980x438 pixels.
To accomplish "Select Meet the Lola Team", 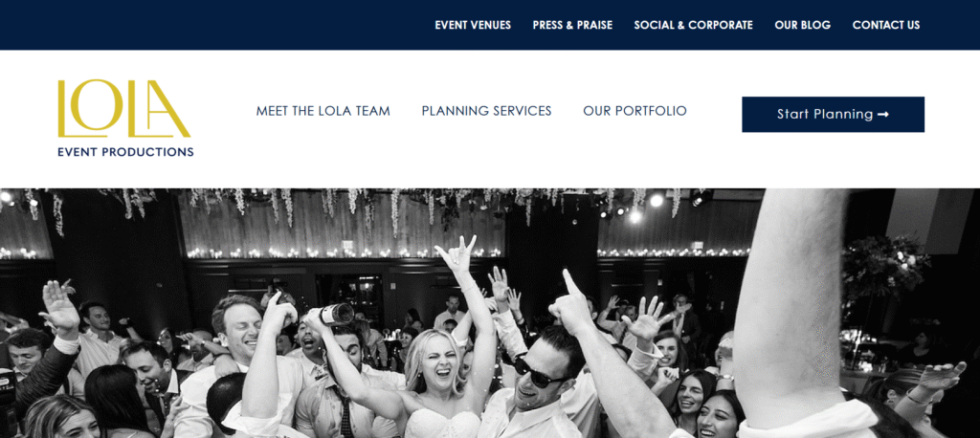I will click(323, 111).
